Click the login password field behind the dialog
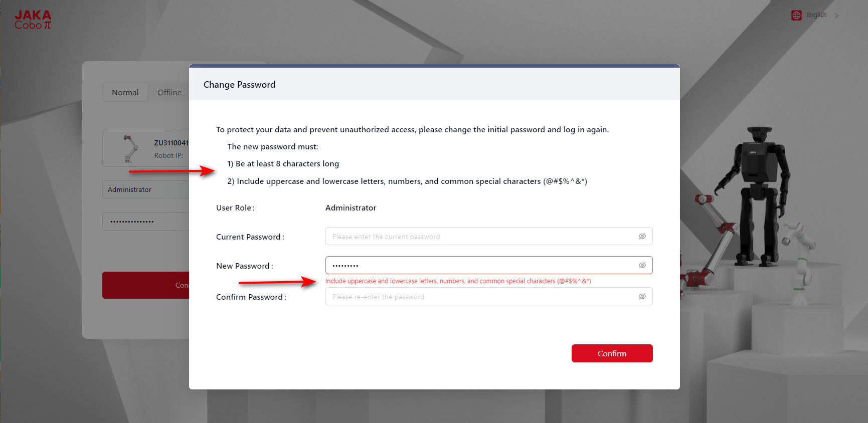Screen dimensions: 868x423 (145, 222)
